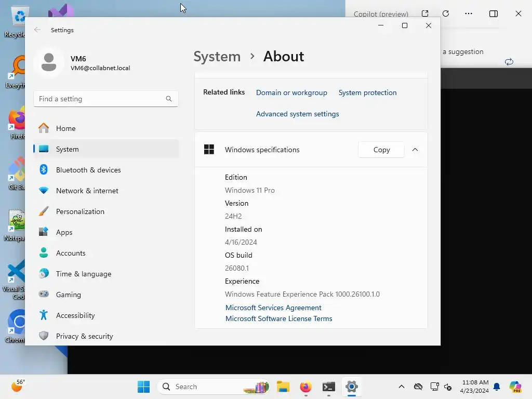The width and height of the screenshot is (532, 399).
Task: Open the Domain or workgroup link
Action: [291, 92]
